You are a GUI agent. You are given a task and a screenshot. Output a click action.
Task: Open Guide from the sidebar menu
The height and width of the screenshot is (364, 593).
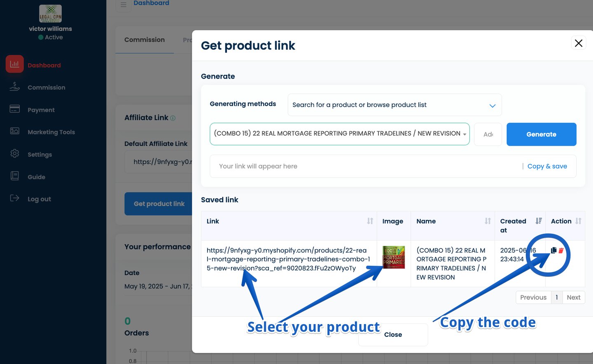[x=36, y=177]
